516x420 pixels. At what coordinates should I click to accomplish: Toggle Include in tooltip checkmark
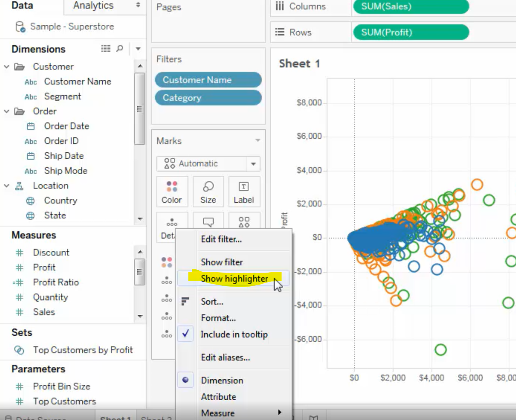(x=185, y=334)
